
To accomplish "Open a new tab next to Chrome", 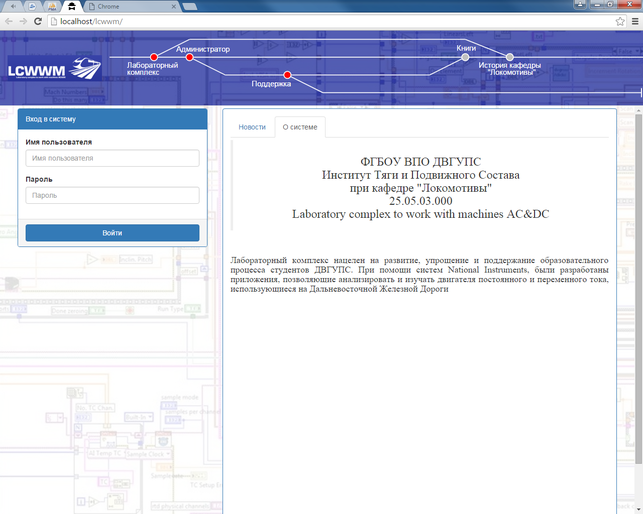I will point(189,6).
